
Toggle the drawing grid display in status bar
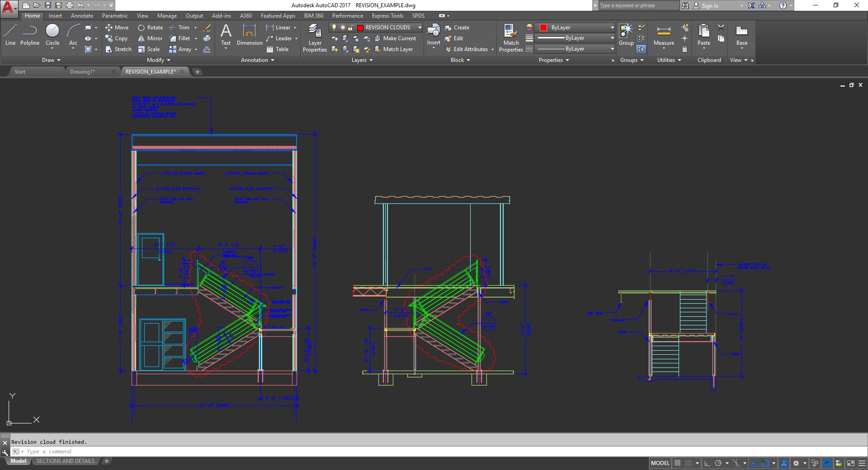678,463
